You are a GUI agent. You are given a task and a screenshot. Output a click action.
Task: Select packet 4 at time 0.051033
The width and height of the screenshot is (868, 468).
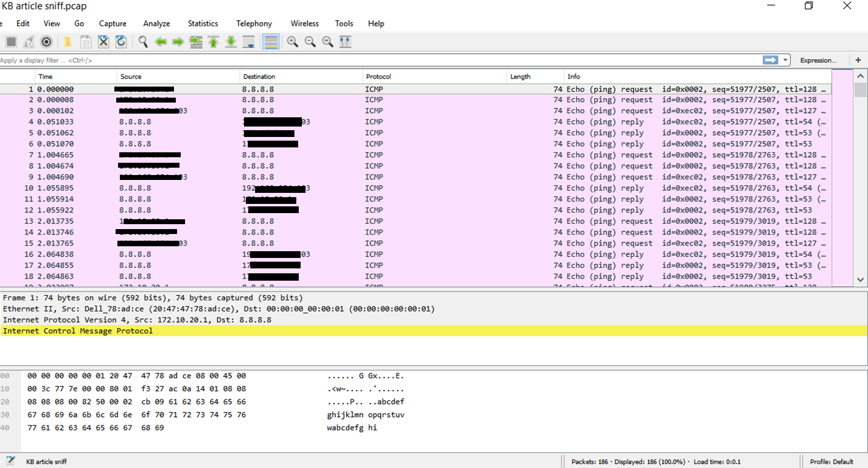416,122
